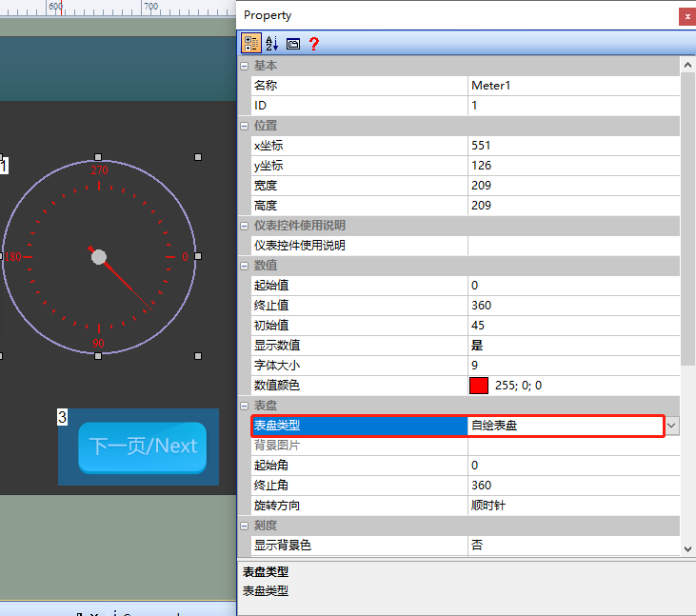This screenshot has width=696, height=616.
Task: Select the Categorized view icon
Action: pos(250,43)
